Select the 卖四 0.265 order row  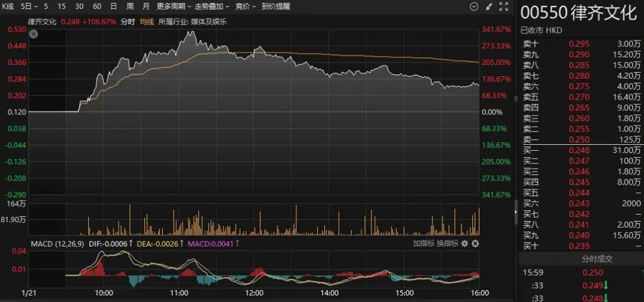tap(581, 107)
